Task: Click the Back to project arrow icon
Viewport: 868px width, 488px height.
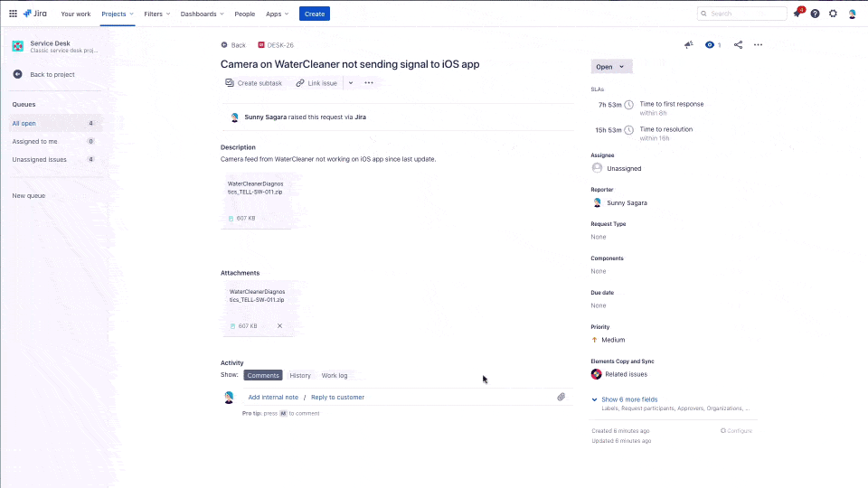Action: [x=18, y=74]
